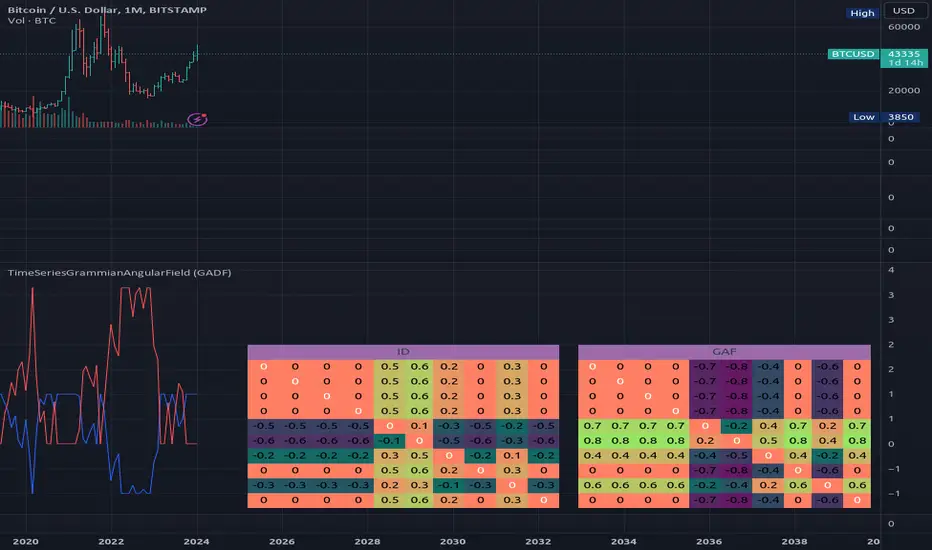Select the 0.5 cell in GAF table
This screenshot has height=550, width=932.
pos(769,440)
